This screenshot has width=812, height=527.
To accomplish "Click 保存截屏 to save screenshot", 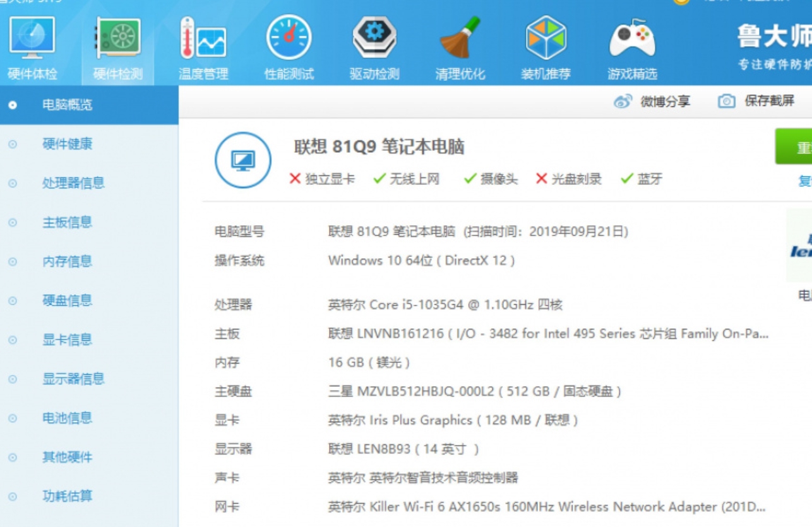I will [756, 101].
